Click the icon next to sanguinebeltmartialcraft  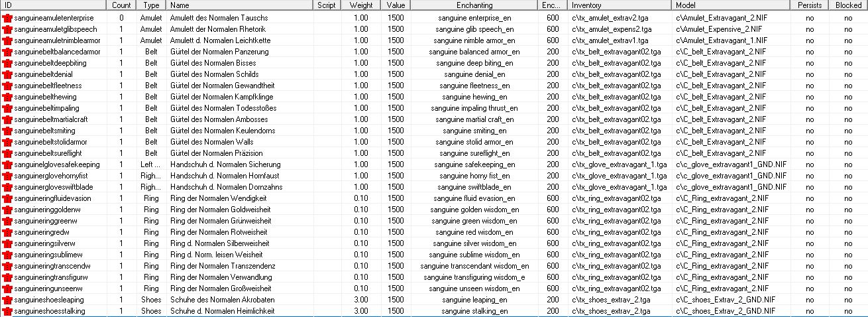tap(7, 119)
